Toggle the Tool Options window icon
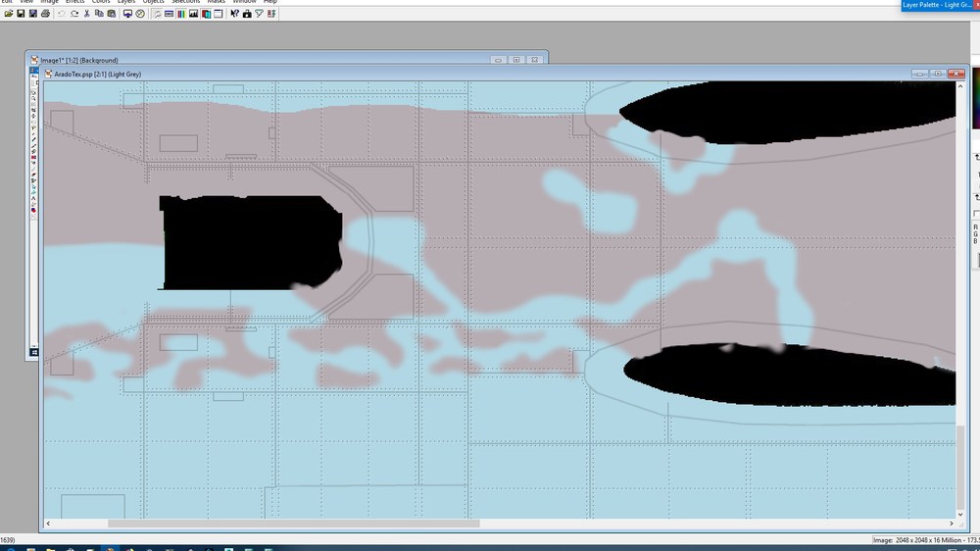Image resolution: width=980 pixels, height=551 pixels. click(x=169, y=14)
